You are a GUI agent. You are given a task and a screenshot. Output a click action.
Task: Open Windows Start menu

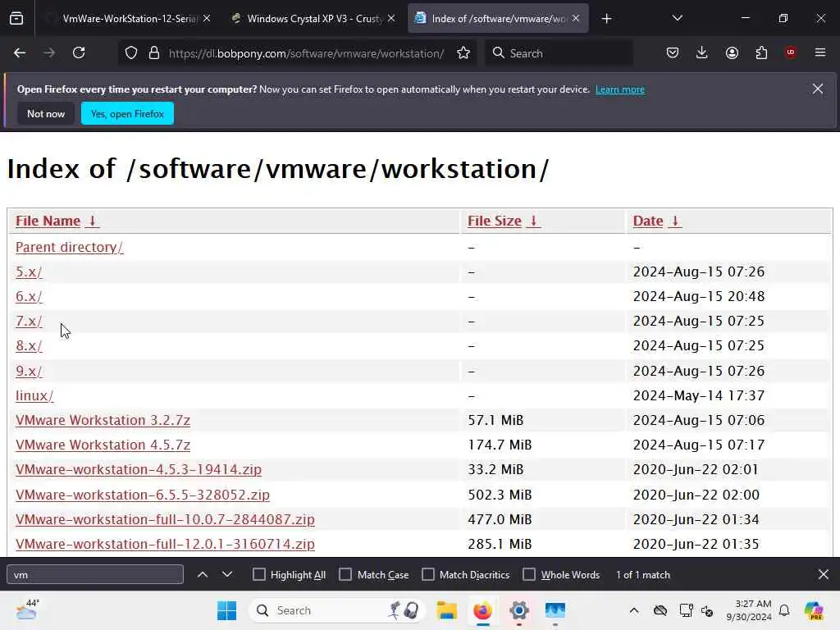click(226, 610)
